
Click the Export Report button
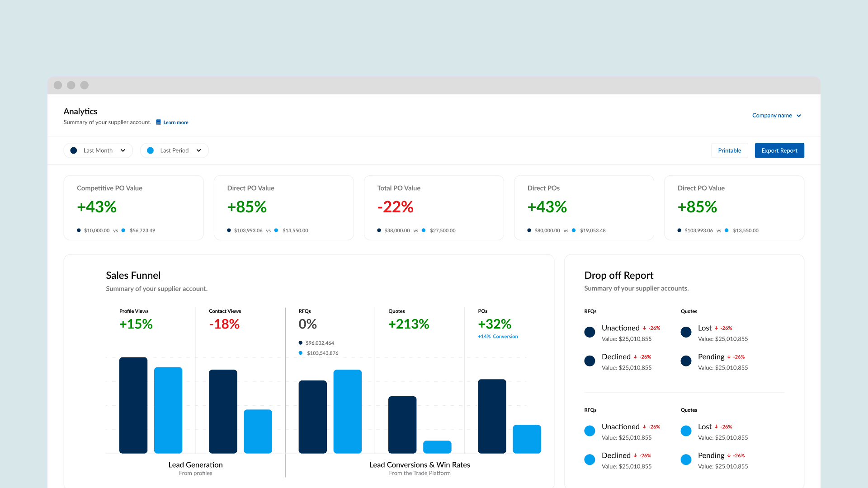point(779,150)
